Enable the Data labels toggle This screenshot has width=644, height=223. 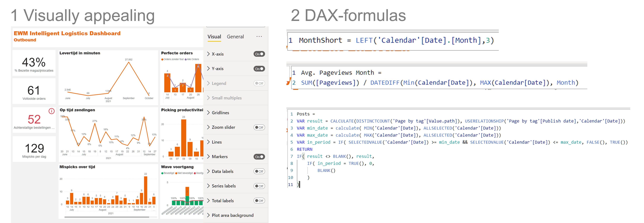tap(259, 171)
